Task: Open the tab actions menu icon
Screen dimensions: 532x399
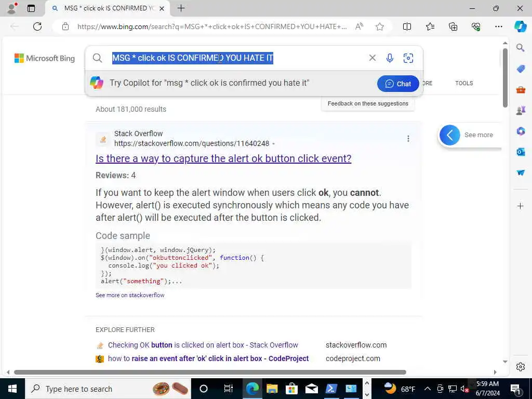Action: click(x=31, y=8)
